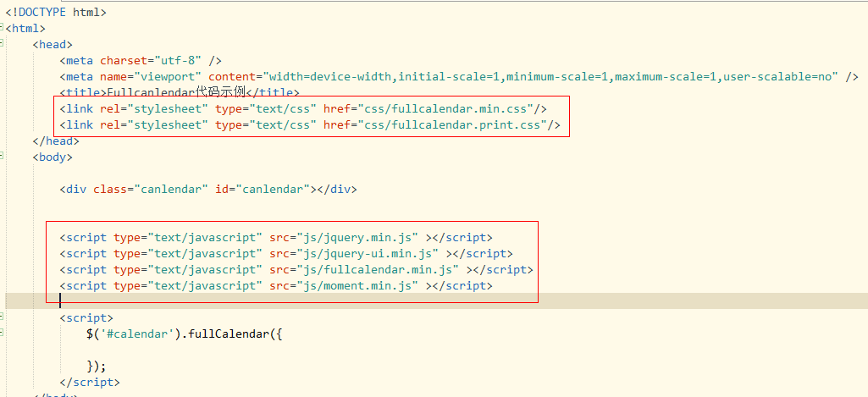Click the js/jquery-ui.min.js src value
Viewport: 868px width, 397px height.
[368, 254]
